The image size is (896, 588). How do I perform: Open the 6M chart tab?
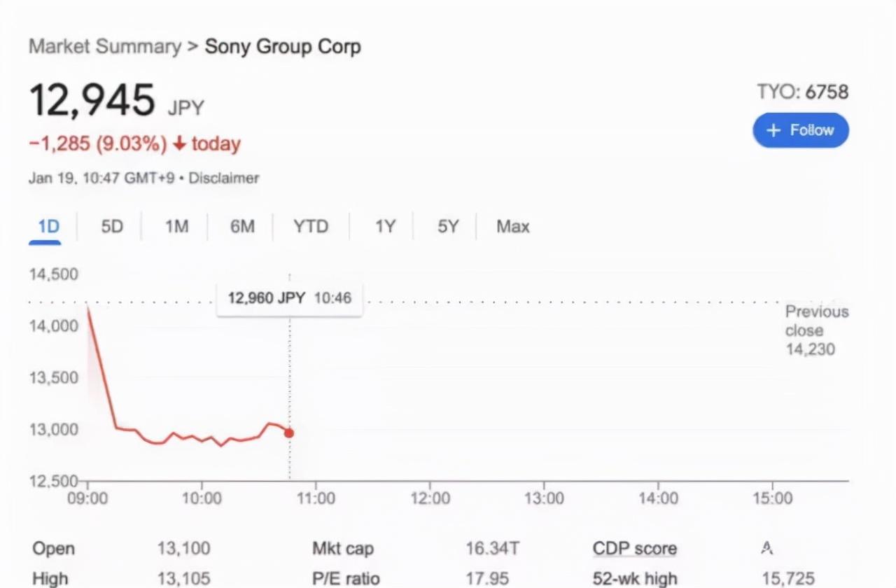click(x=242, y=227)
